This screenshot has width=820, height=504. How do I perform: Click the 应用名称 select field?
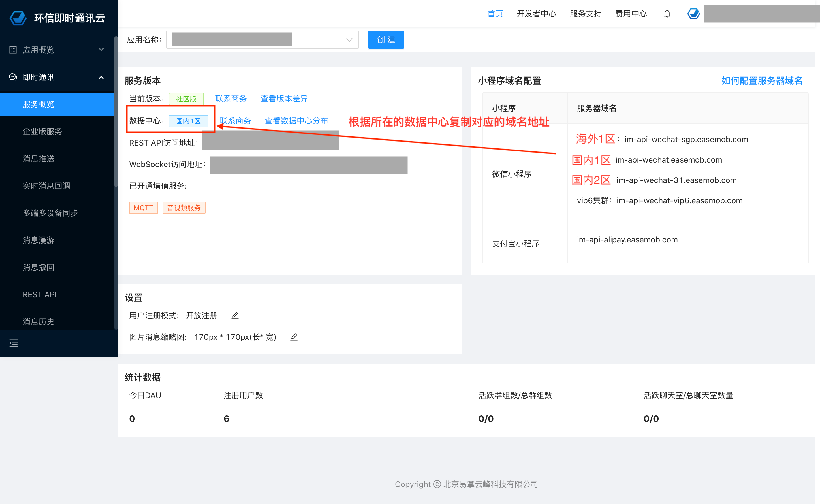(263, 40)
